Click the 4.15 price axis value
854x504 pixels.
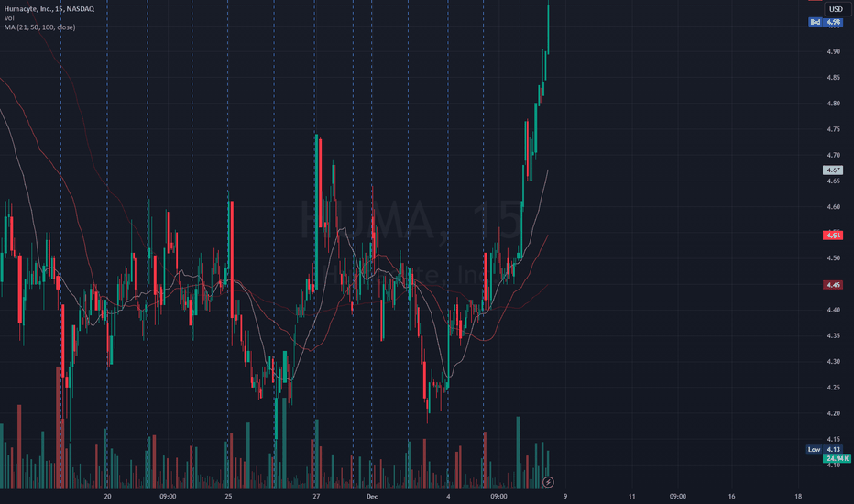coord(833,439)
